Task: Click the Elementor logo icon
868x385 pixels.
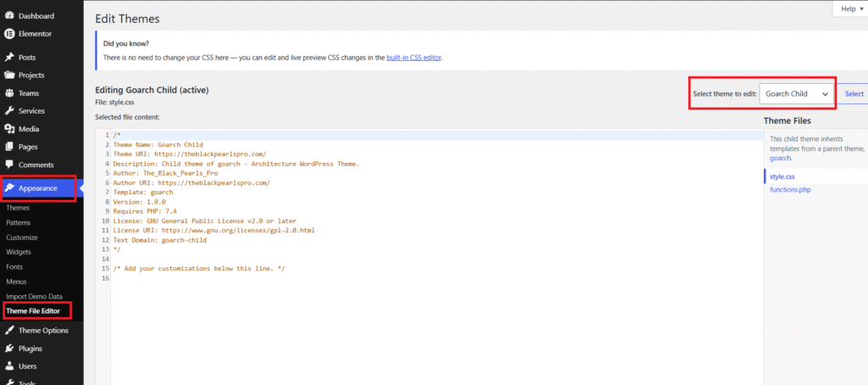Action: 8,34
